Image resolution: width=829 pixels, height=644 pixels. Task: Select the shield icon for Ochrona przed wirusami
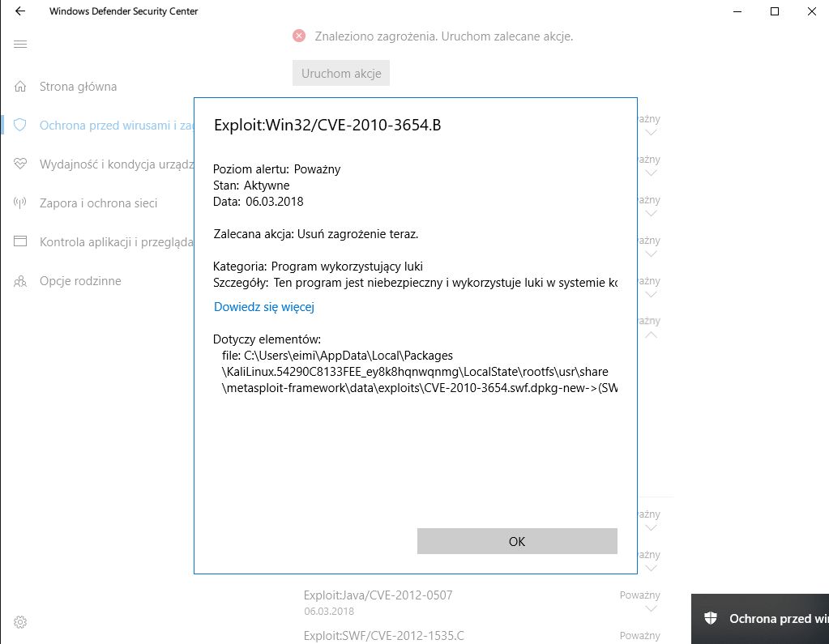(x=19, y=125)
